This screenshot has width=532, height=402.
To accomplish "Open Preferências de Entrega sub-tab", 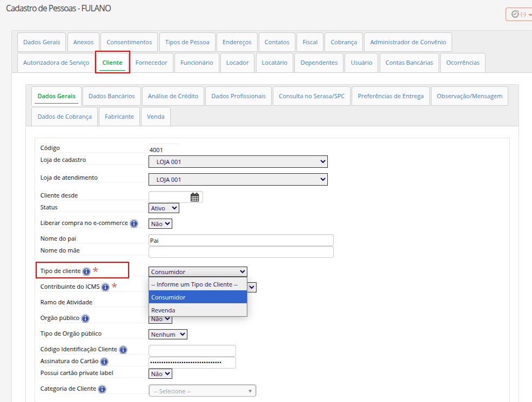I will (391, 96).
